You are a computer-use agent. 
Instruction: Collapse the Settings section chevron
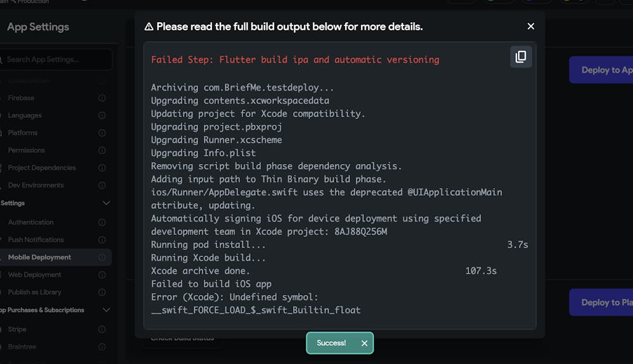pyautogui.click(x=106, y=203)
